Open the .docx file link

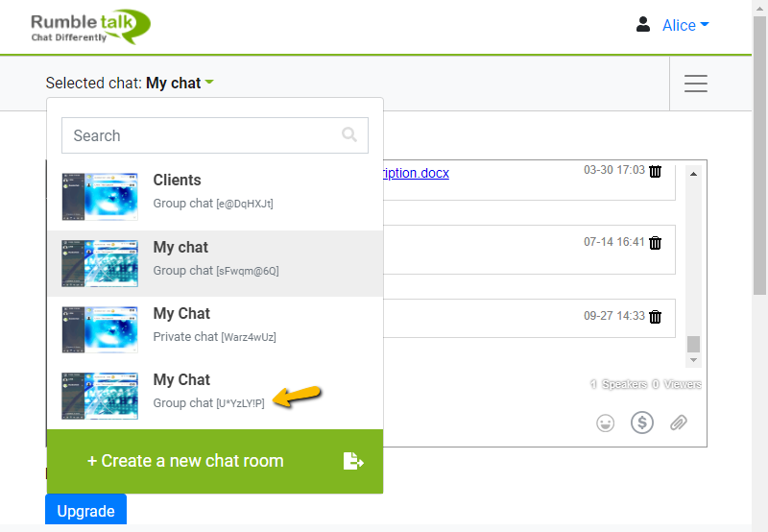(416, 173)
